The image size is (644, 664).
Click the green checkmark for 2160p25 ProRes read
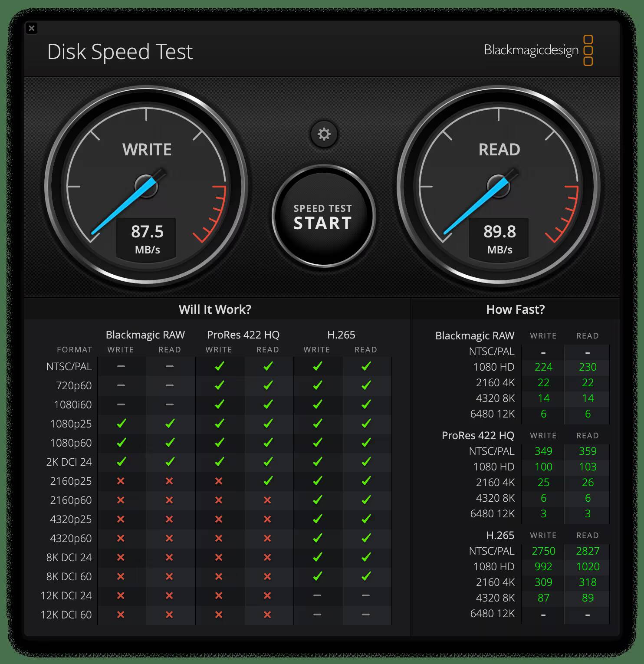268,481
